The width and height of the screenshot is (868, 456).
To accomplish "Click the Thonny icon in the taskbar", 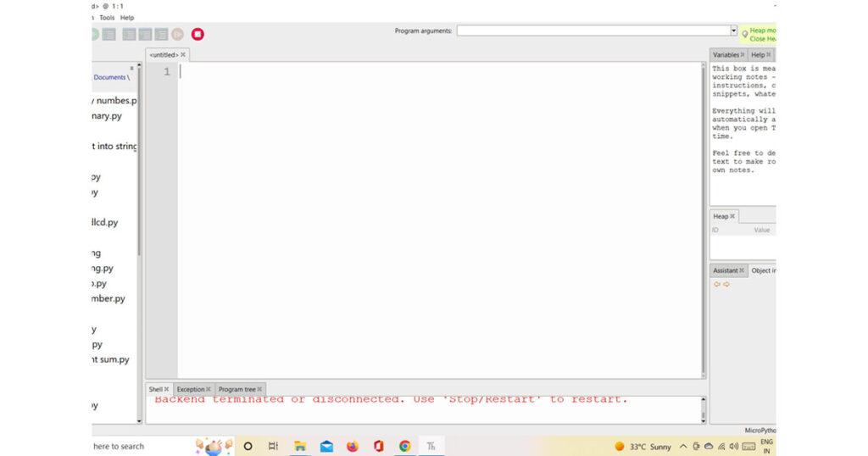I will [431, 446].
